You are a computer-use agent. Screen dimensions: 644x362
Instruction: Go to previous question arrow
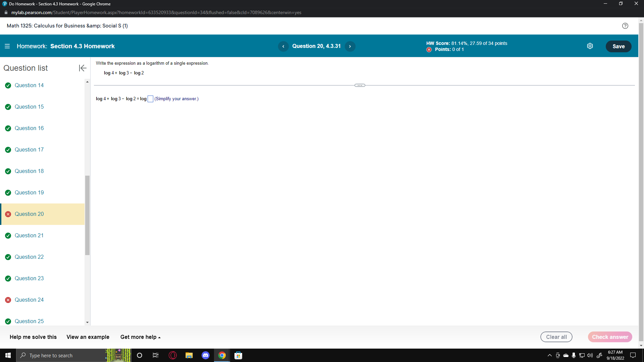pos(283,46)
